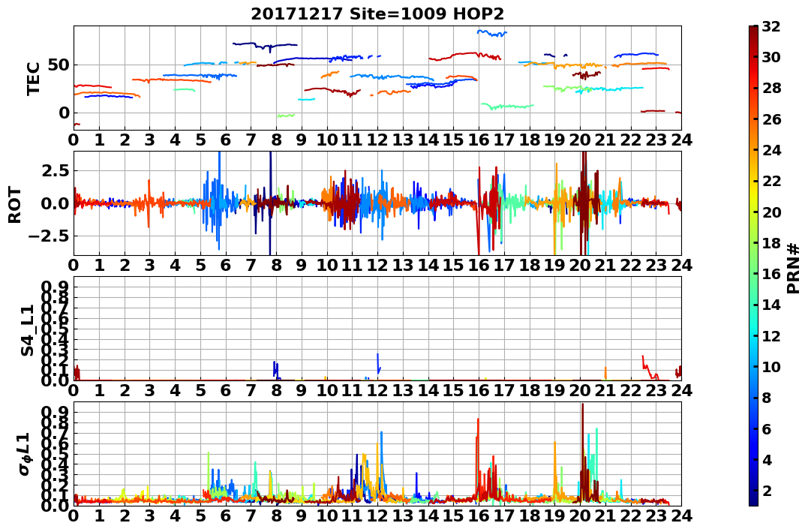The image size is (808, 532).
Task: Click the colorbar tick label 24
Action: point(771,150)
